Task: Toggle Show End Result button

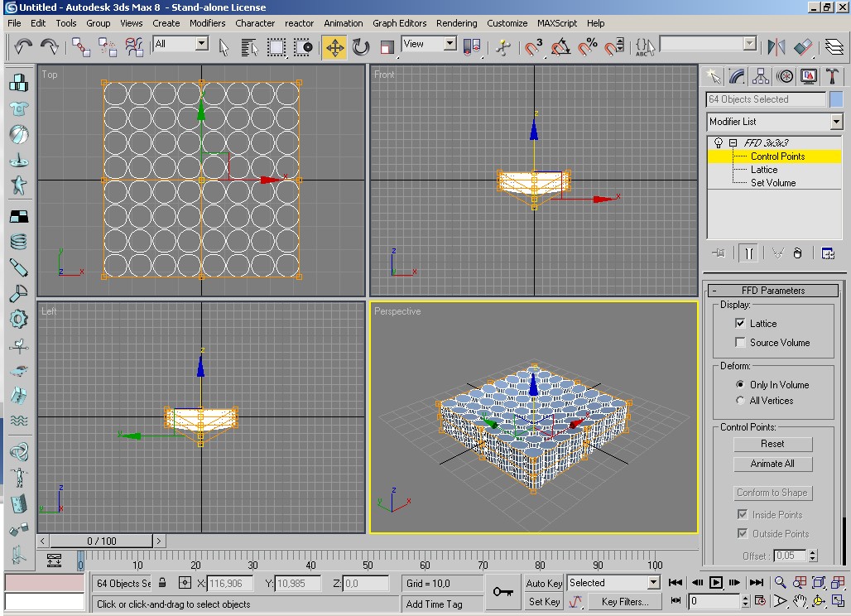Action: pyautogui.click(x=749, y=253)
